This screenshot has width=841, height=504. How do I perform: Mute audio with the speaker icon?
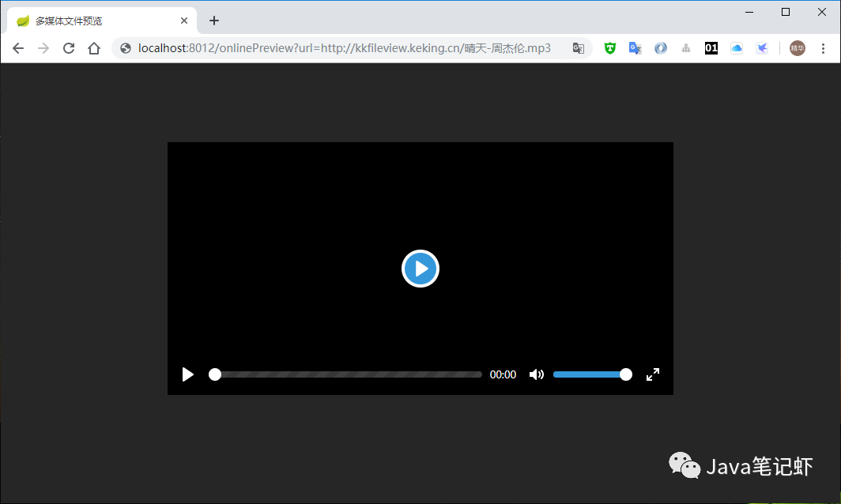click(536, 374)
